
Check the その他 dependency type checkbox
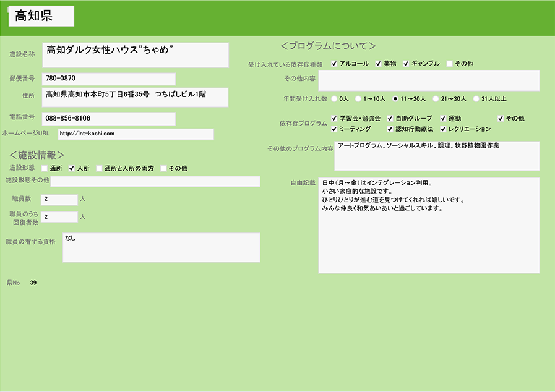450,64
